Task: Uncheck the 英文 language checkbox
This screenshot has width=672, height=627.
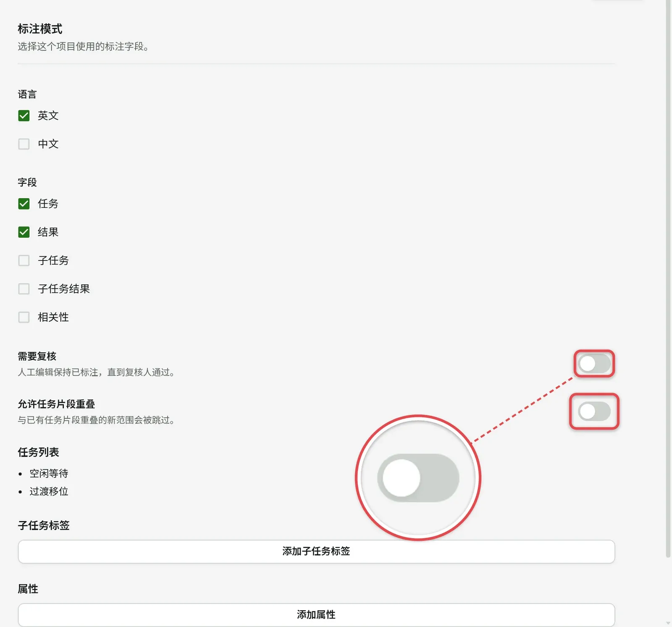Action: pos(24,115)
